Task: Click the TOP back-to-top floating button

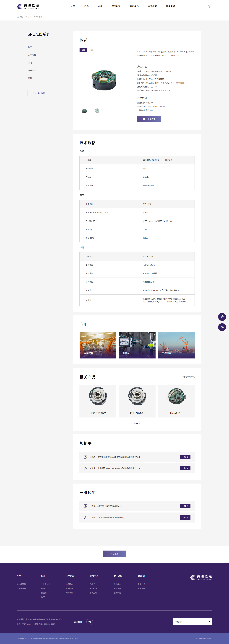Action: 222,327
